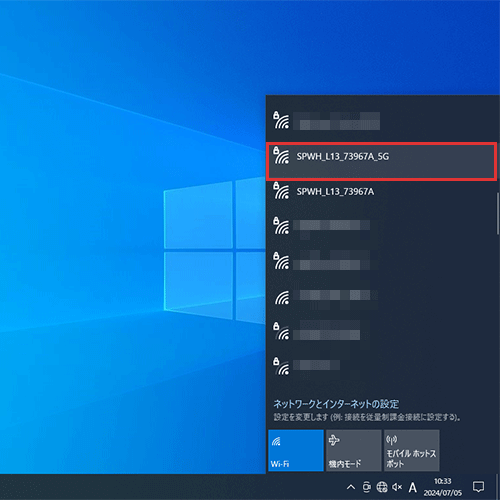Click the Wi-Fi icon beside SPWH_L13_73967A_5G
Viewport: 500px width, 500px height.
(281, 156)
